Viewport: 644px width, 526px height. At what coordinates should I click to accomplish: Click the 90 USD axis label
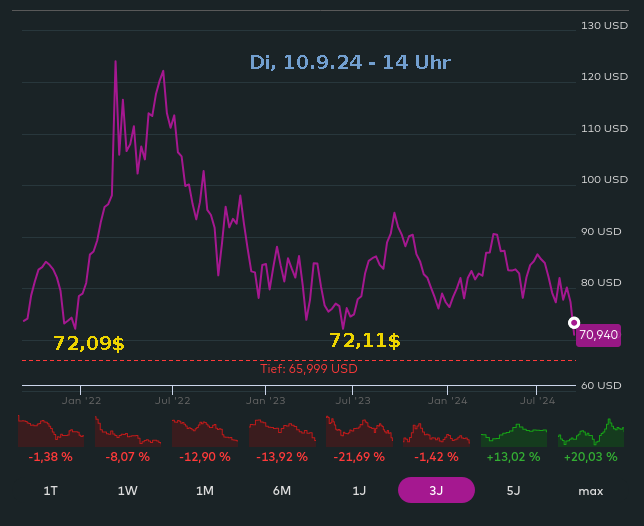pos(601,232)
